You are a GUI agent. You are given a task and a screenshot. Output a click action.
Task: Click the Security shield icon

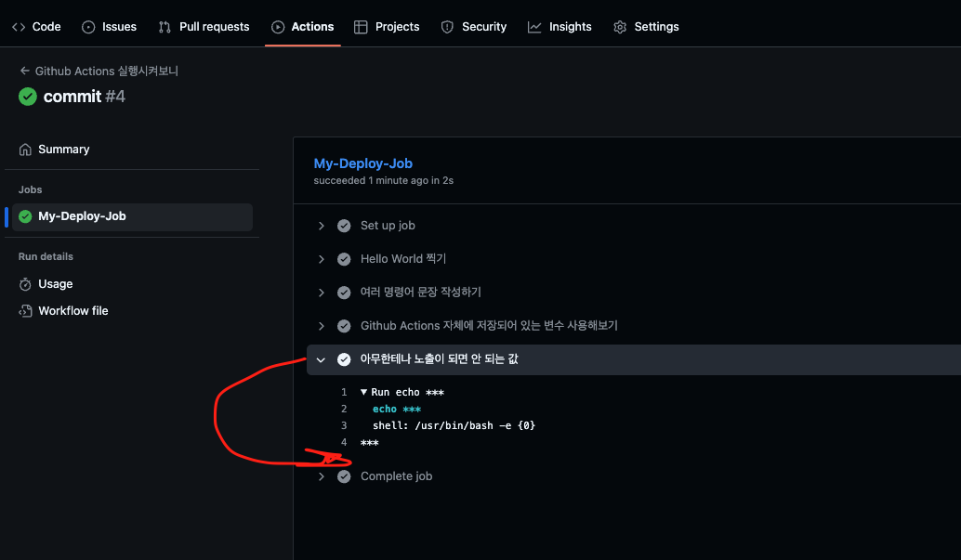[447, 27]
